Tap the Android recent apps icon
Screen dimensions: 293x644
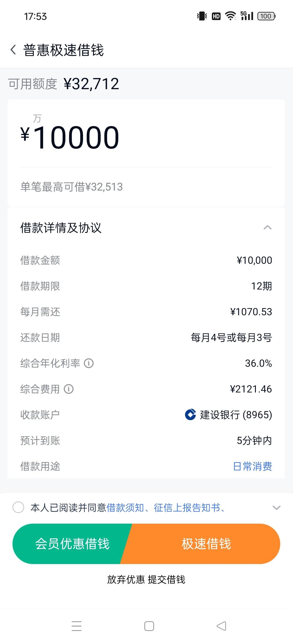pos(77,626)
